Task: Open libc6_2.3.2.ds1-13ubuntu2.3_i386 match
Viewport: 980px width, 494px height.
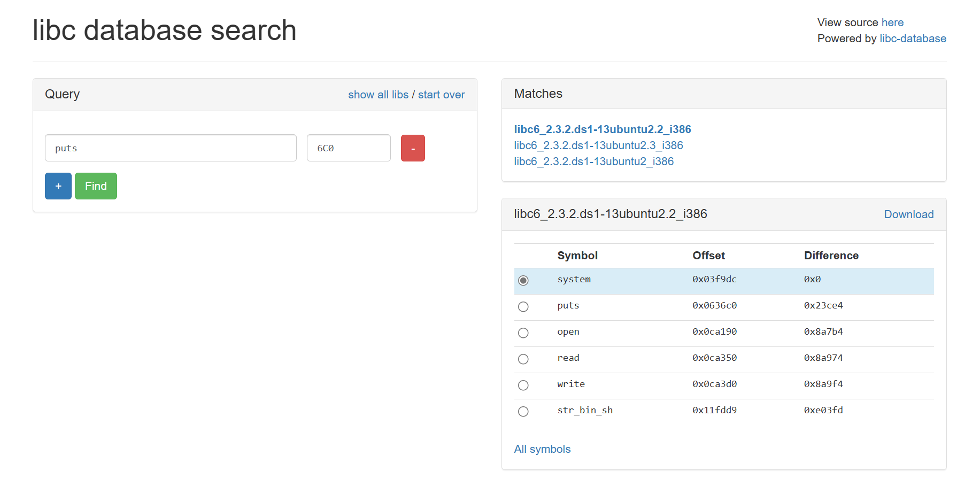Action: (598, 145)
